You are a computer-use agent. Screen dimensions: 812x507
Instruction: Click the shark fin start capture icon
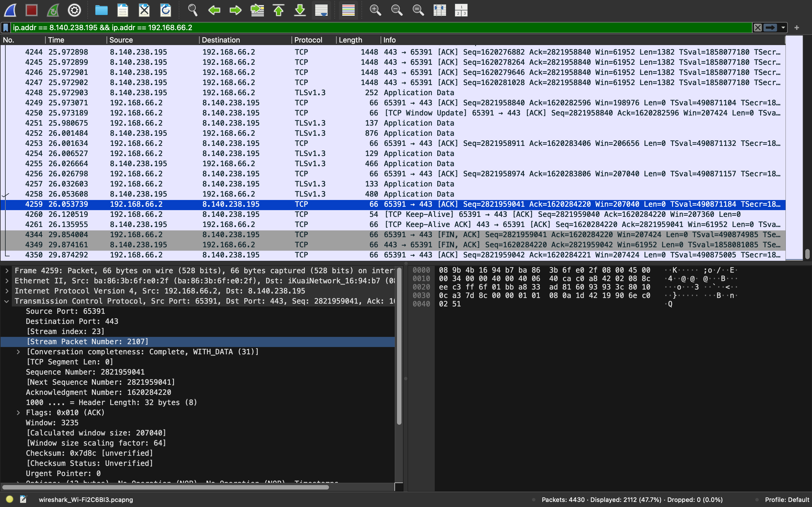[10, 10]
